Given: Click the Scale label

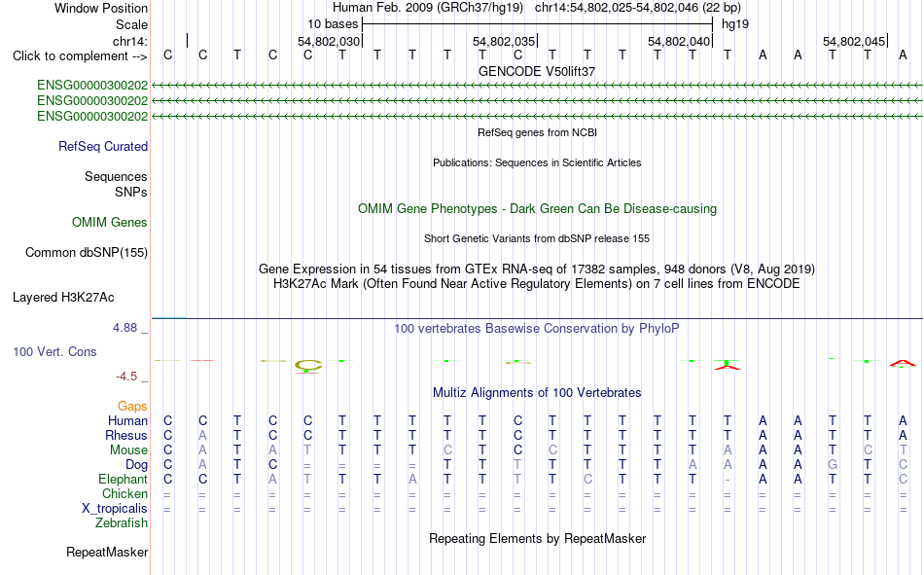Looking at the screenshot, I should click(131, 24).
